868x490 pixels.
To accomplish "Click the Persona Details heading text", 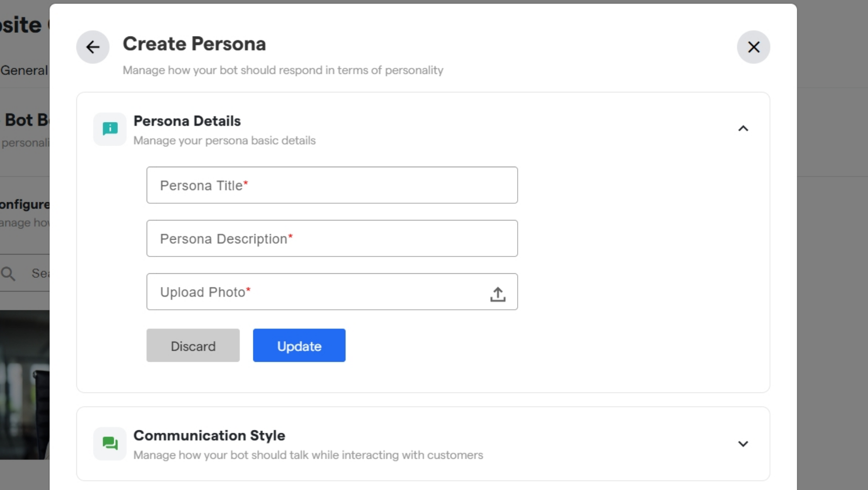I will pyautogui.click(x=187, y=121).
